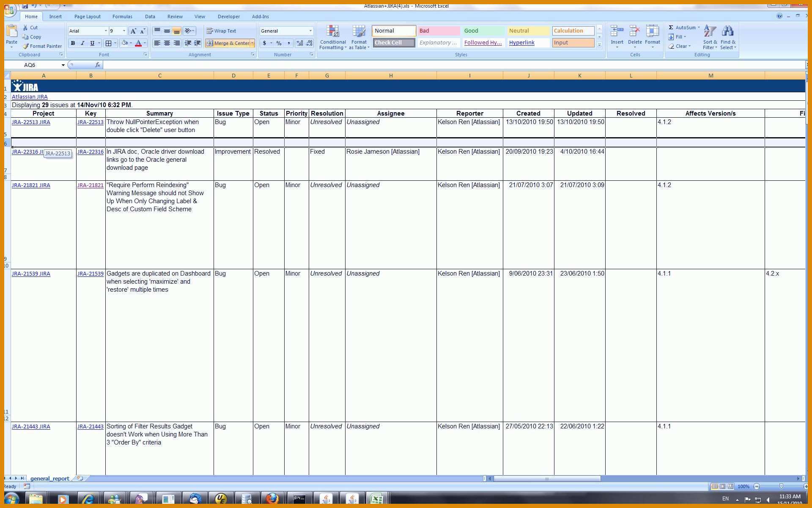Apply comma style number format
The width and height of the screenshot is (812, 508).
288,43
